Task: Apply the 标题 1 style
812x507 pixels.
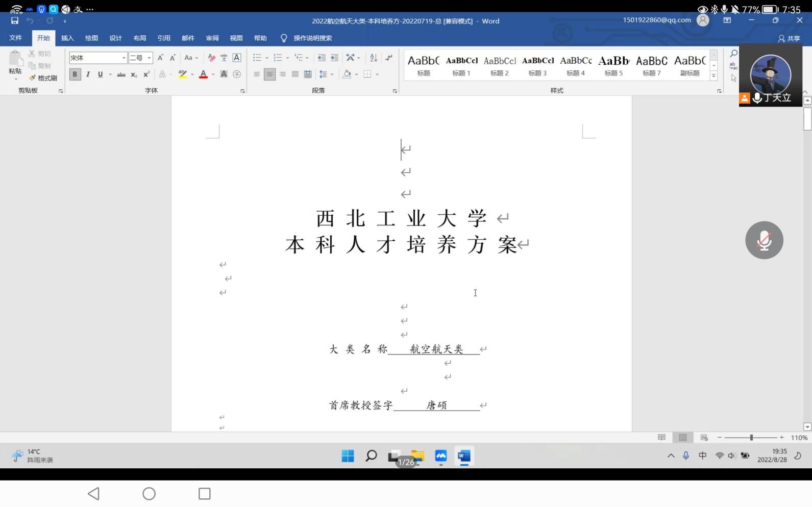Action: click(x=461, y=66)
